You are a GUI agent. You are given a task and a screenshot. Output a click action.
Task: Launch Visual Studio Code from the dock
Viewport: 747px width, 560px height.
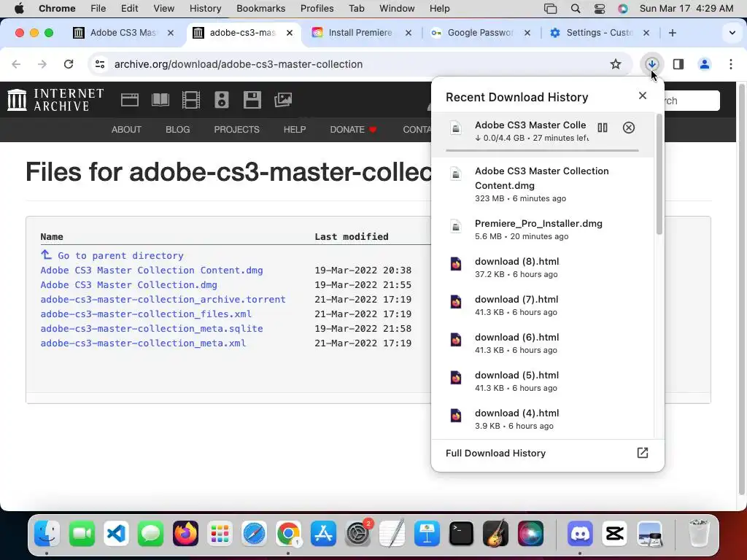coord(116,533)
